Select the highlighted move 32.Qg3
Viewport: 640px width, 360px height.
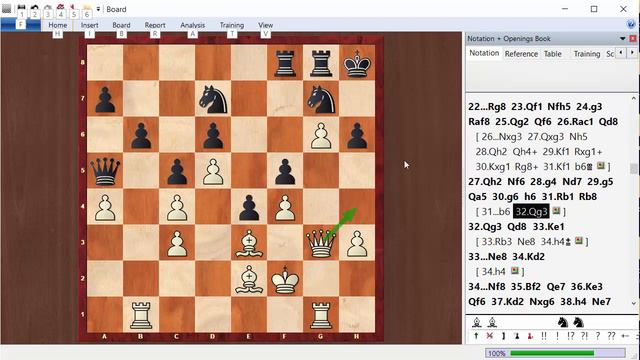531,211
